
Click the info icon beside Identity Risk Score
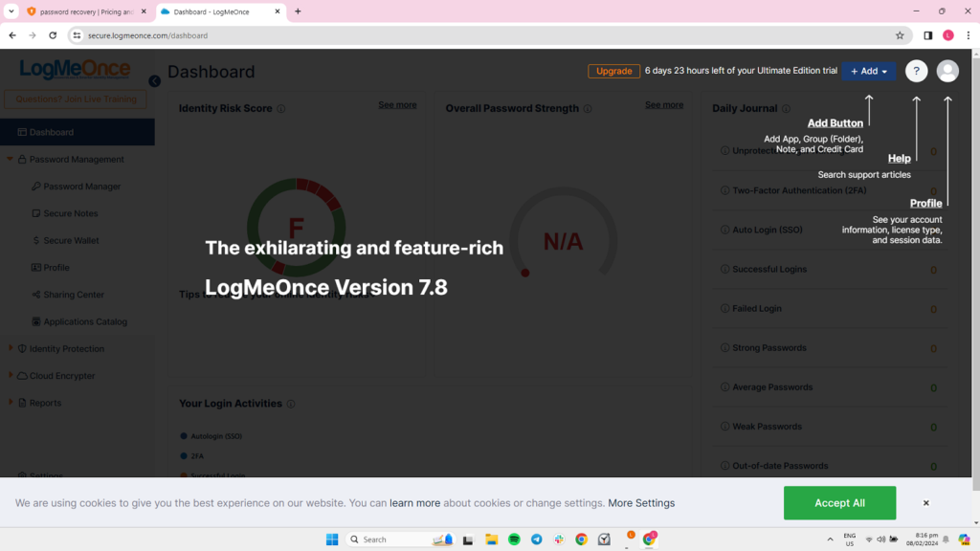click(x=281, y=109)
